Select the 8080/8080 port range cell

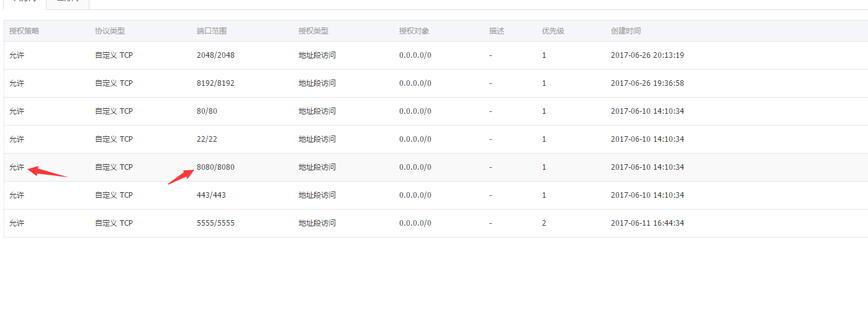coord(215,167)
